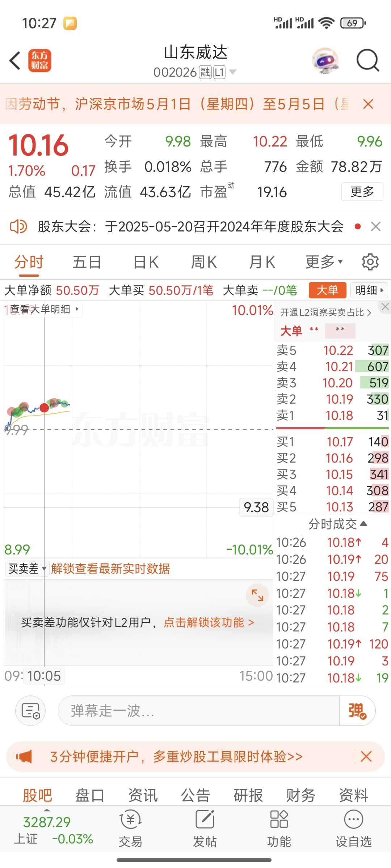Switch to the 周K chart tab
391x868 pixels.
click(x=204, y=262)
